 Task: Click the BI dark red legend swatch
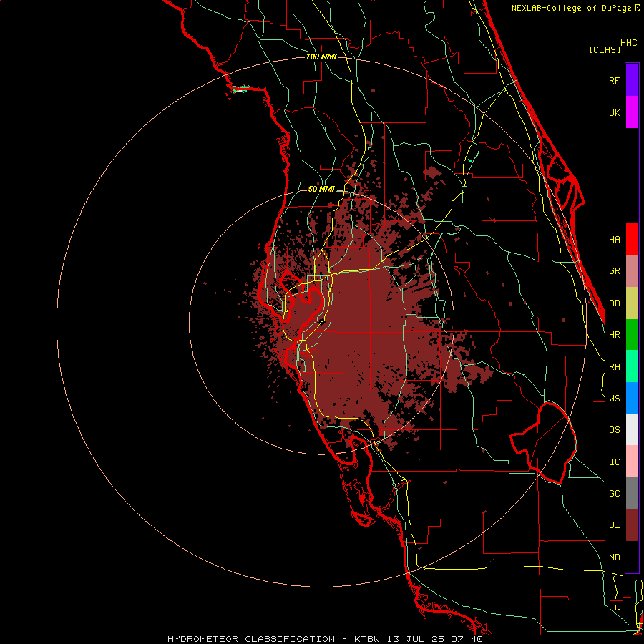point(632,525)
